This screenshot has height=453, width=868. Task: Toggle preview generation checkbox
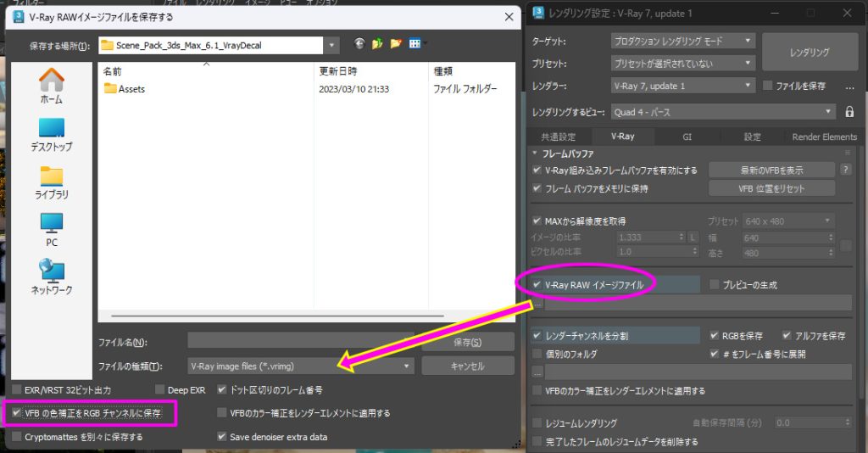coord(714,285)
